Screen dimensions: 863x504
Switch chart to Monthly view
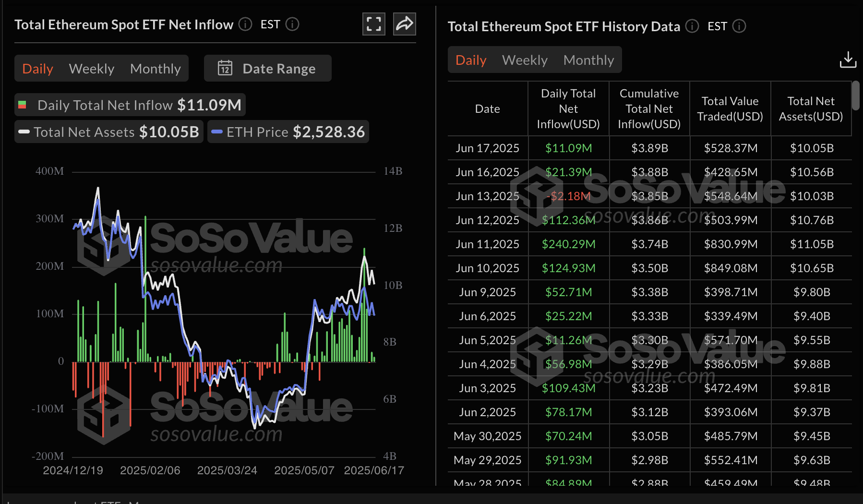click(156, 69)
